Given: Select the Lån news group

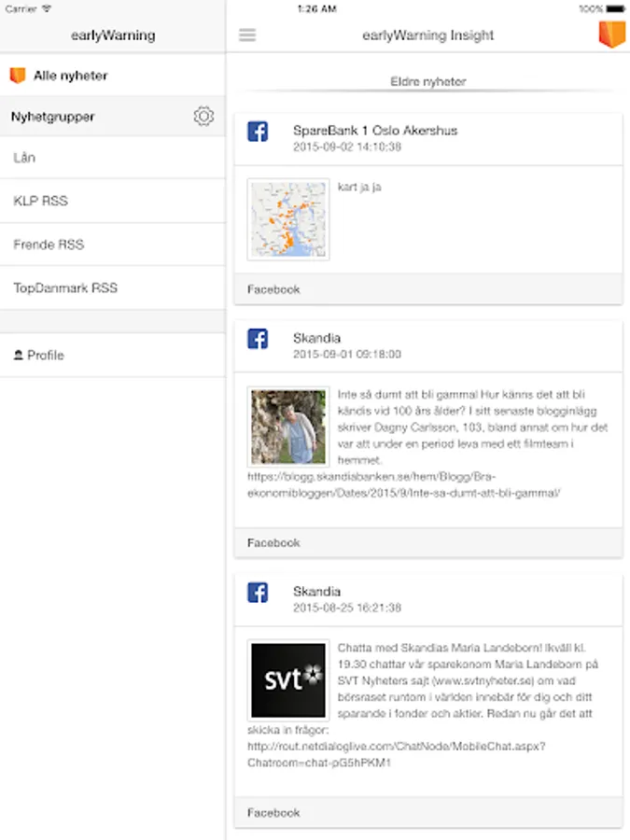Looking at the screenshot, I should [x=25, y=158].
